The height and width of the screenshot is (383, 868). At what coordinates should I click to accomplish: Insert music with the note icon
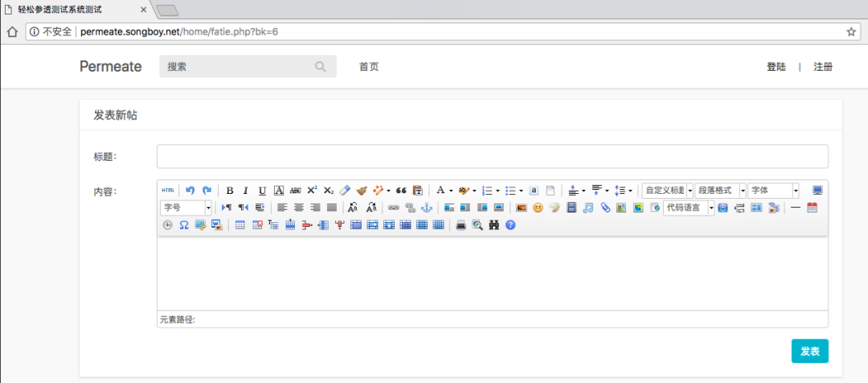588,208
